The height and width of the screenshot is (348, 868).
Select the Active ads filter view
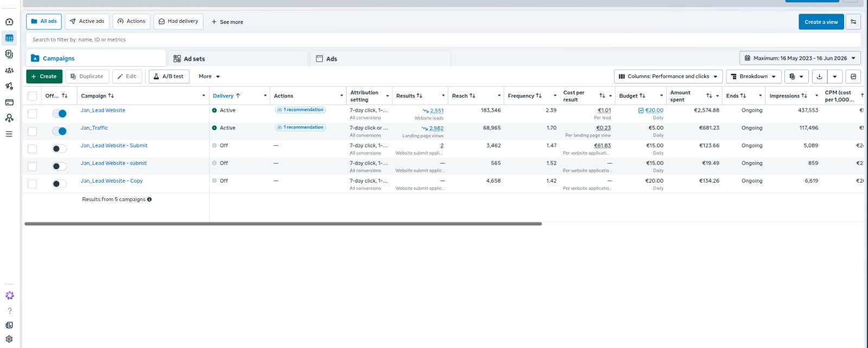tap(87, 22)
